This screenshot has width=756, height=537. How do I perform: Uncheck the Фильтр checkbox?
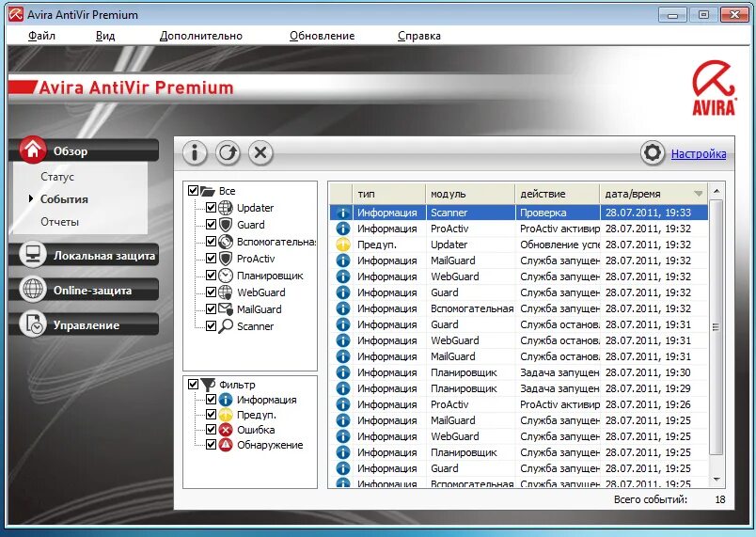pos(193,385)
